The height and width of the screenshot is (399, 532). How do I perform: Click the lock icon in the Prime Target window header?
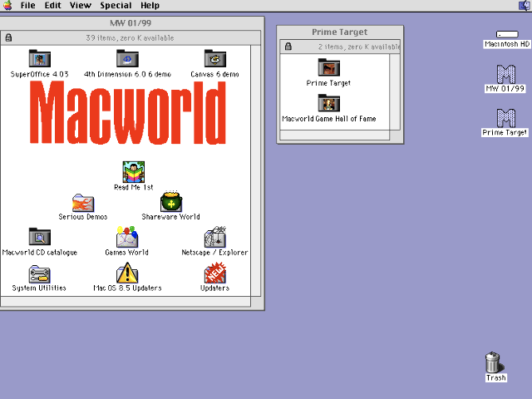coord(288,47)
